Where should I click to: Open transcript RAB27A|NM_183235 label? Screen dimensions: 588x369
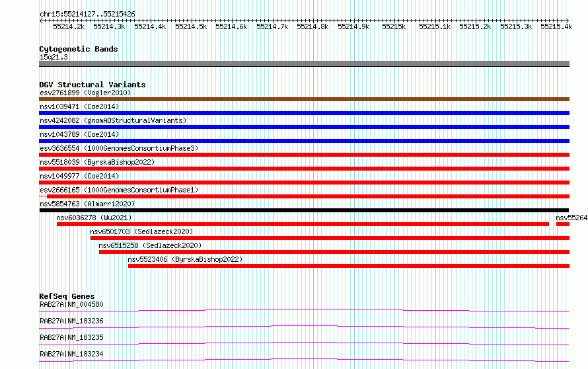[x=71, y=337]
